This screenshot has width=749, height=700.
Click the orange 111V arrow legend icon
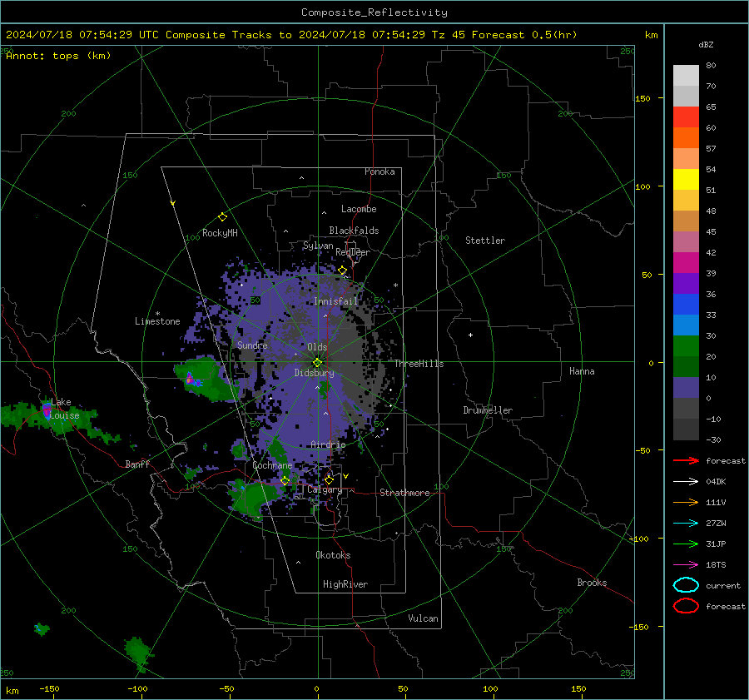click(686, 502)
